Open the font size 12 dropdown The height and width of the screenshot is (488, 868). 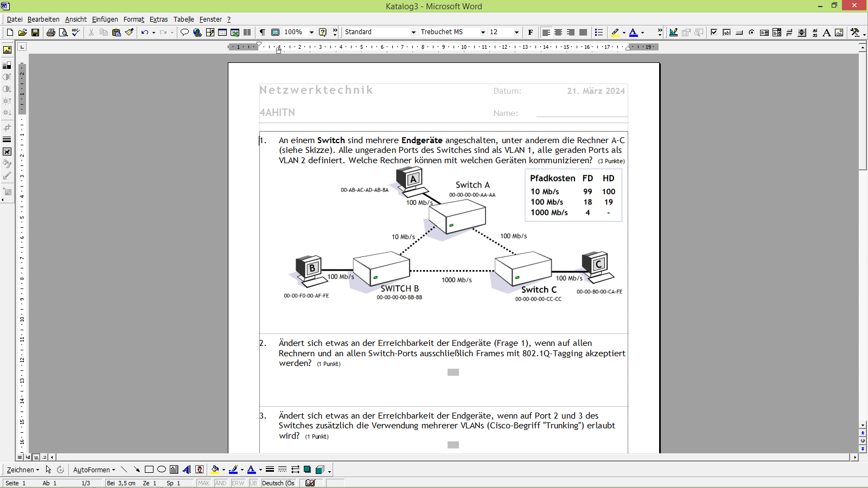click(x=516, y=33)
